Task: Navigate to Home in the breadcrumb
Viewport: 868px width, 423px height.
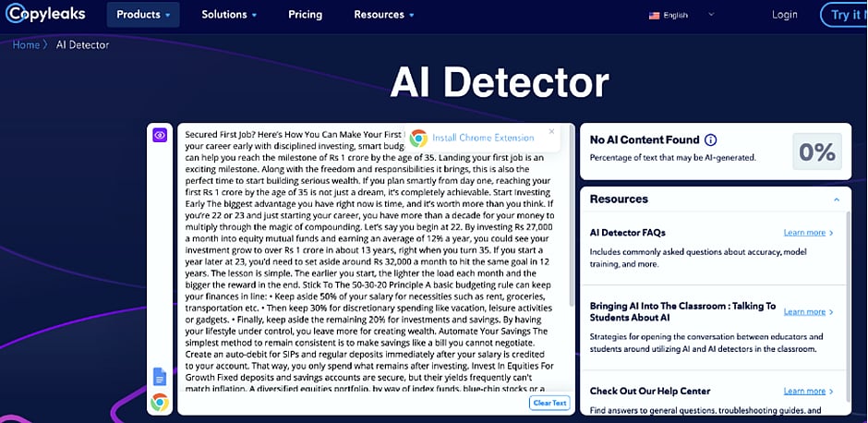Action: pyautogui.click(x=25, y=44)
